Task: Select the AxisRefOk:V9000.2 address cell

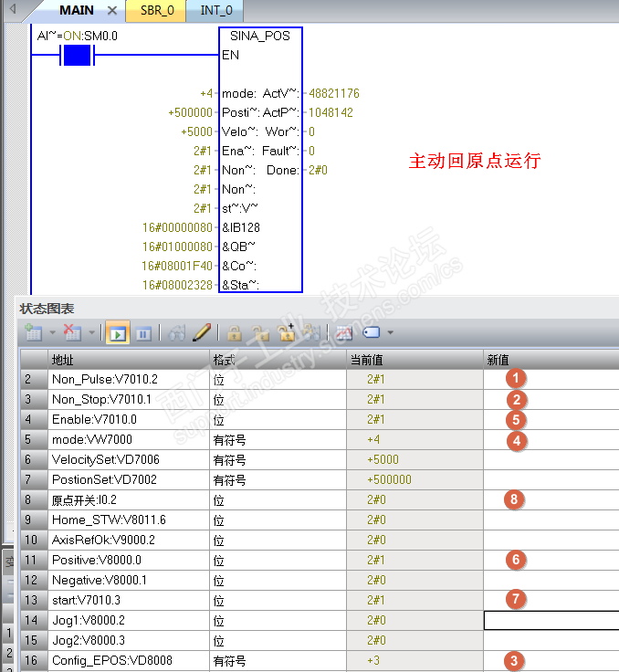Action: [x=128, y=540]
